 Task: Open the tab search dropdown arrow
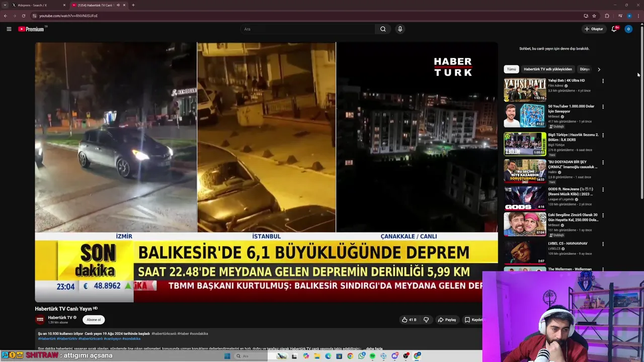coord(5,5)
